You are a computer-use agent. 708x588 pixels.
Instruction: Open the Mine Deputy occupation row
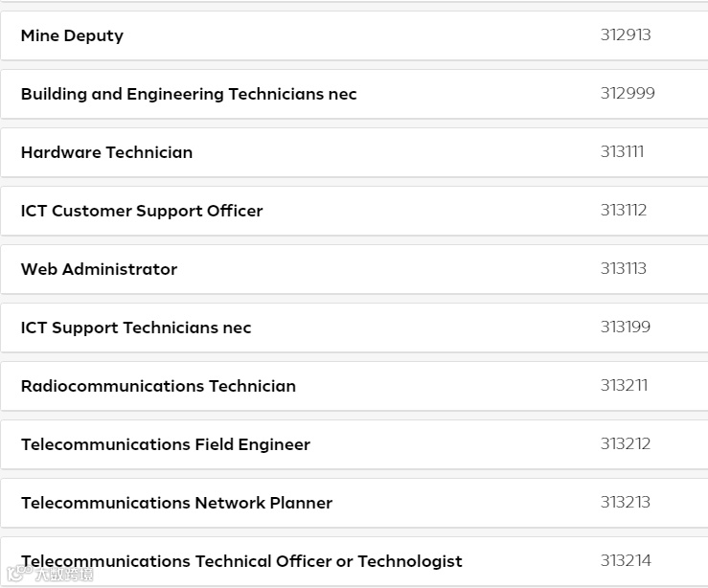coord(73,36)
